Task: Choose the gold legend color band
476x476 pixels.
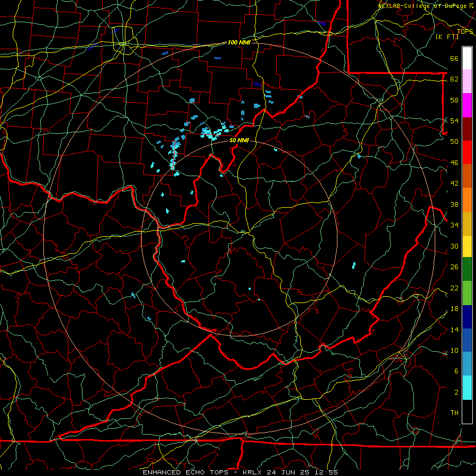Action: (467, 224)
